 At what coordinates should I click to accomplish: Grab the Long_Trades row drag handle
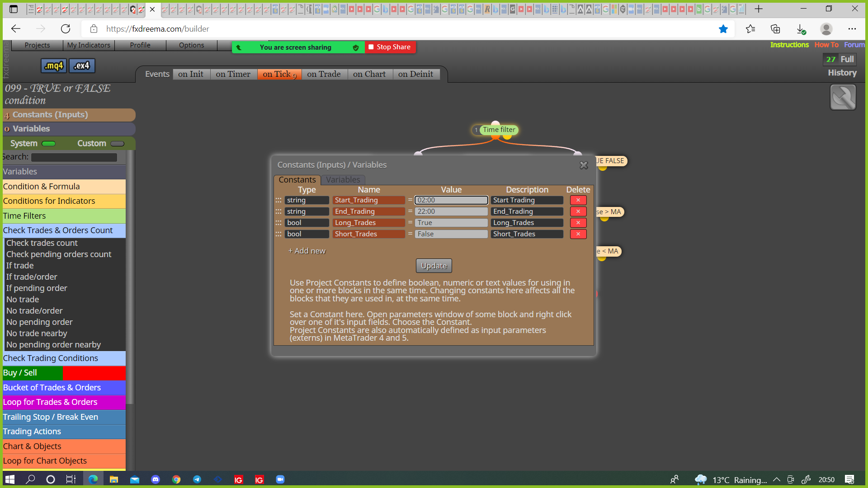[x=278, y=223]
